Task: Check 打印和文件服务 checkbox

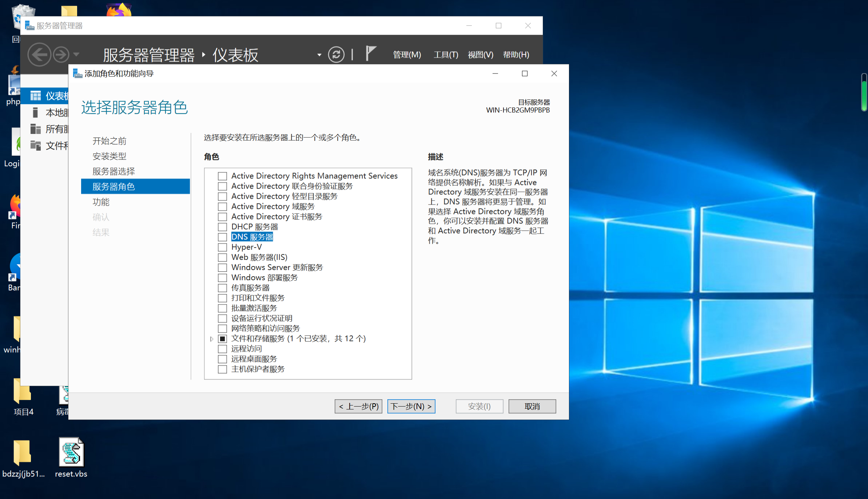Action: point(222,298)
